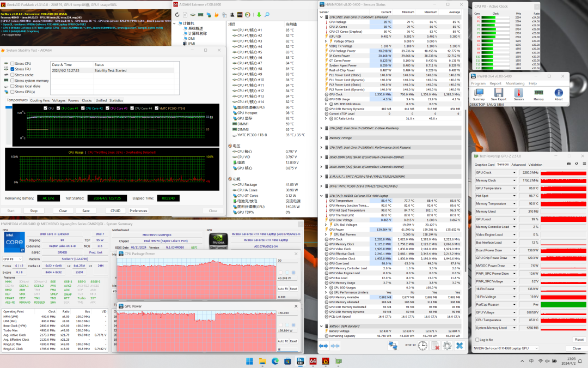This screenshot has width=588, height=368.
Task: Enable Stress CPU checkbox
Action: click(13, 63)
